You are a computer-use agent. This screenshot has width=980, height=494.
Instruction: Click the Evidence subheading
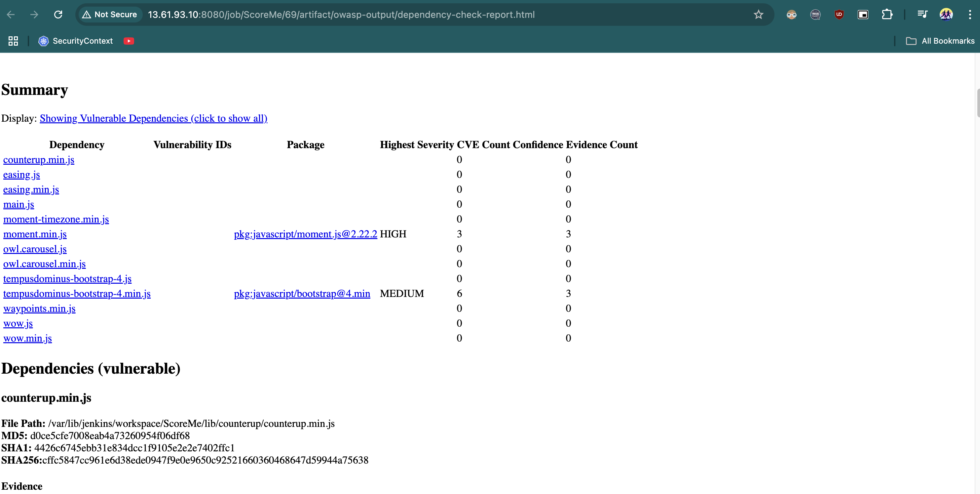click(x=22, y=486)
